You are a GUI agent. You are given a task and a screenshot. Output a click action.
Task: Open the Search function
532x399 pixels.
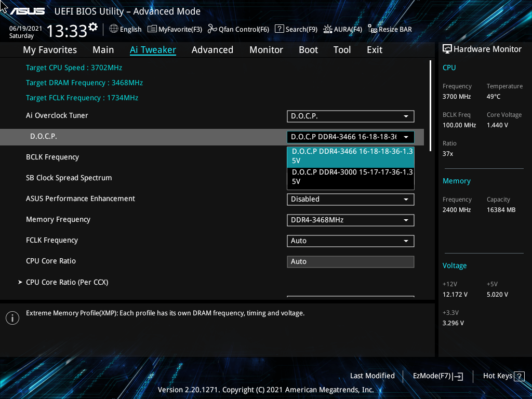click(296, 29)
